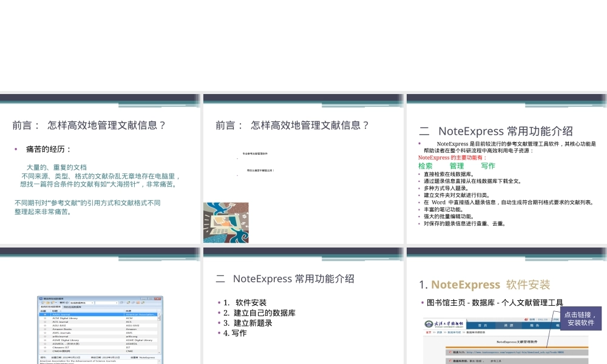Click the library website screenshot in the installation slide

point(506,341)
